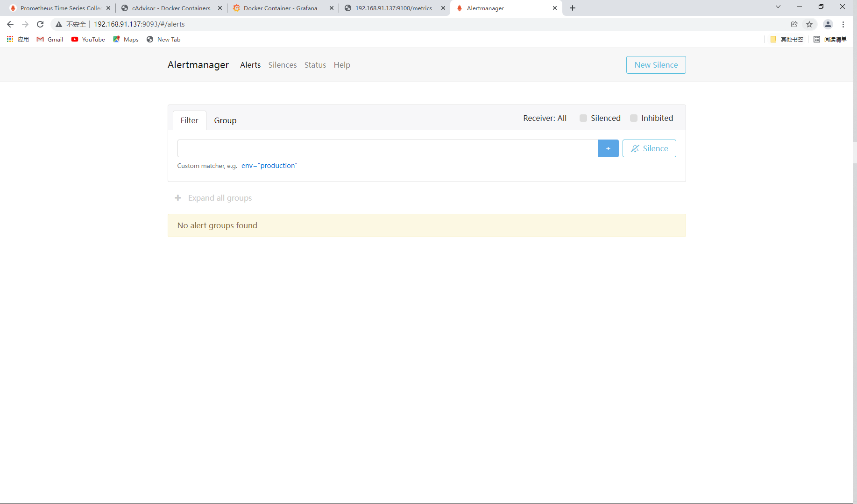
Task: Open the New Tab bookmark
Action: coord(163,39)
